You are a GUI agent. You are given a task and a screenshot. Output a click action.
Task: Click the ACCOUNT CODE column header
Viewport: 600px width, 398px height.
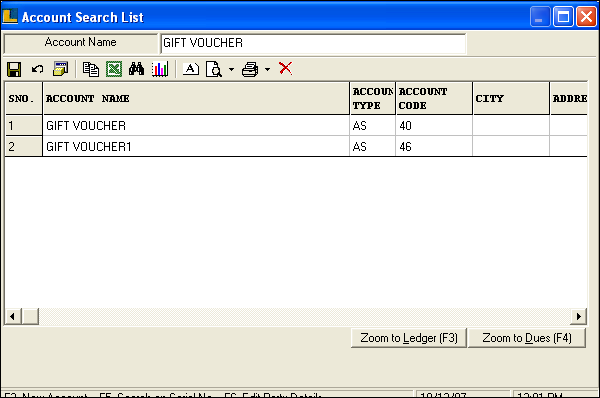coord(434,98)
